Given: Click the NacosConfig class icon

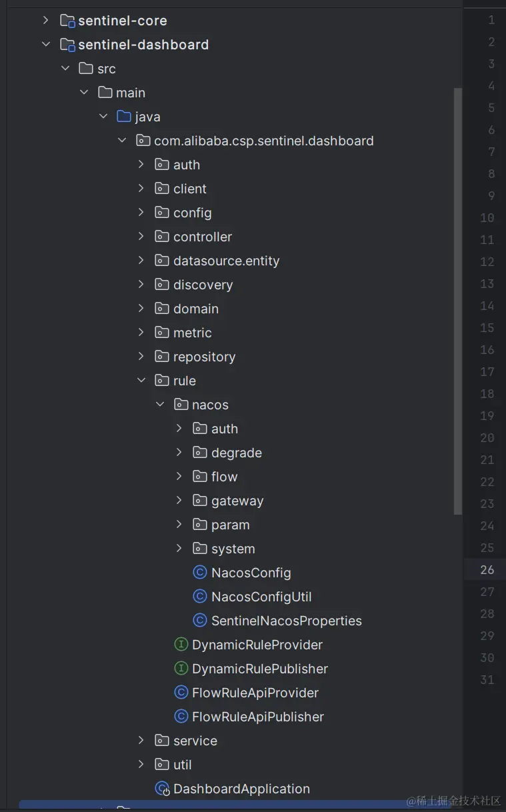Looking at the screenshot, I should [x=199, y=573].
